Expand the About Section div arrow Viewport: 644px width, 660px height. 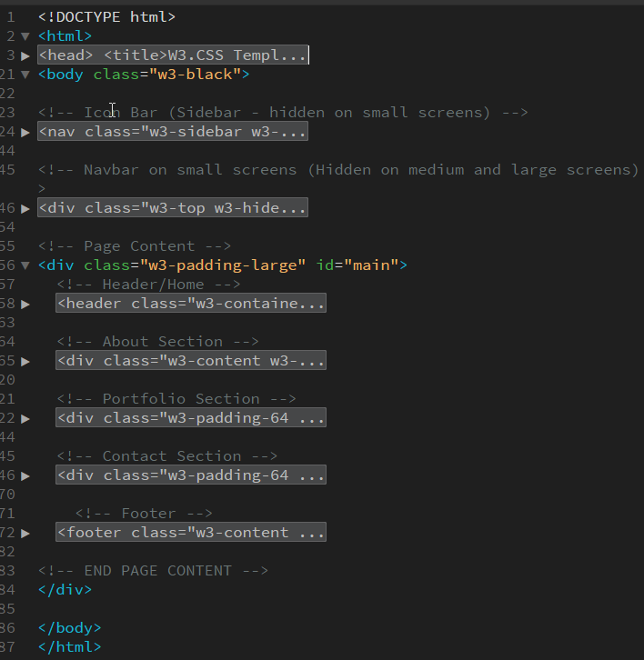click(x=25, y=361)
